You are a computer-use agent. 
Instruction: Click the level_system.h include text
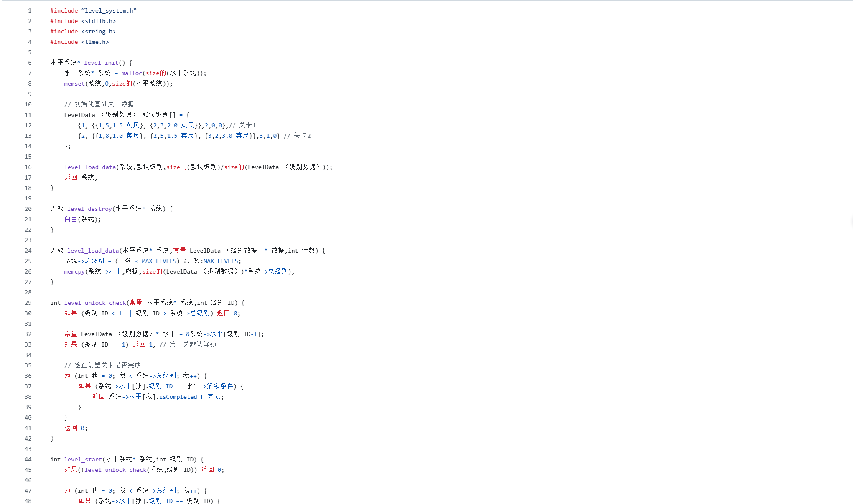click(x=109, y=10)
